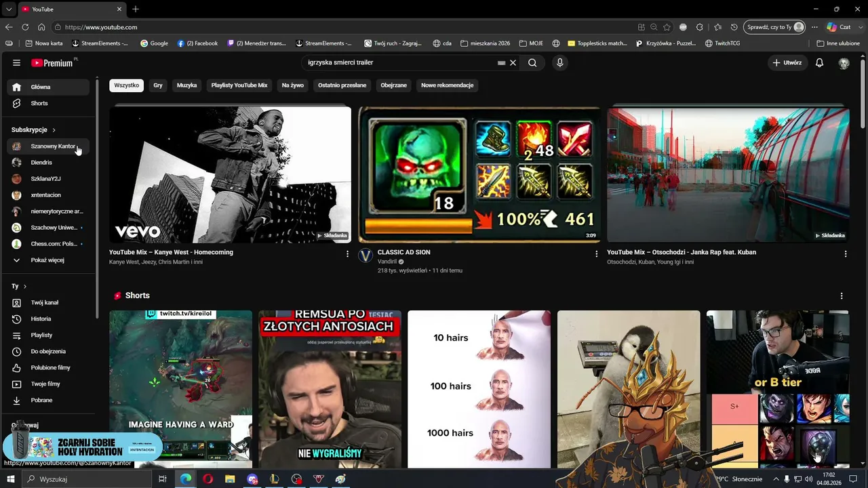Viewport: 868px width, 488px height.
Task: Open Twój kanał from the sidebar
Action: click(48, 302)
